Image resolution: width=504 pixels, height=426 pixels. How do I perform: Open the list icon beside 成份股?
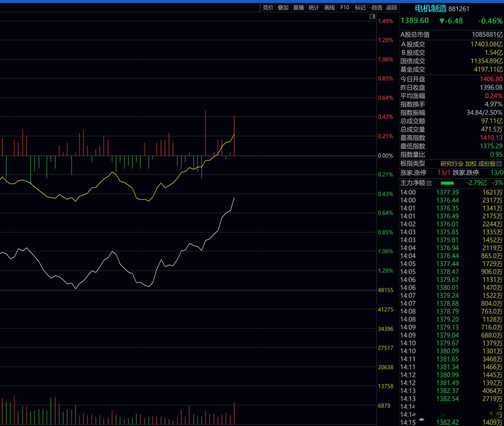tap(499, 164)
